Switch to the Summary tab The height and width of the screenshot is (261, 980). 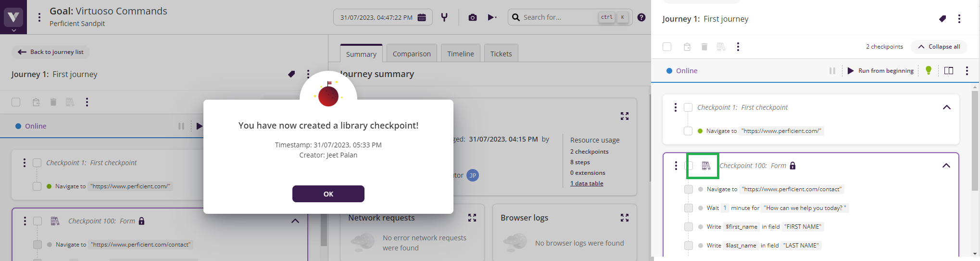(361, 54)
